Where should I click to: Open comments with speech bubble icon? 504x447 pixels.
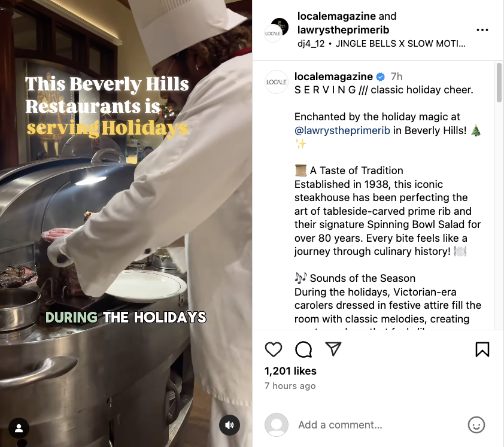[x=303, y=349]
